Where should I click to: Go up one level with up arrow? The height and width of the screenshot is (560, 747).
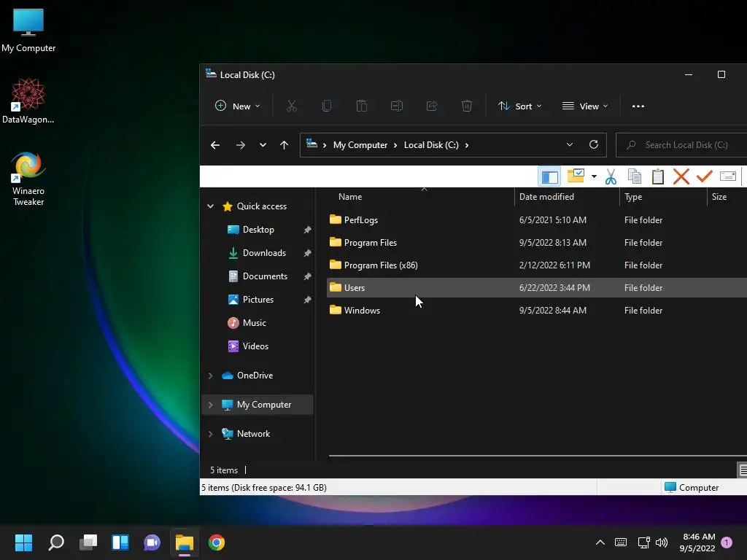click(285, 145)
